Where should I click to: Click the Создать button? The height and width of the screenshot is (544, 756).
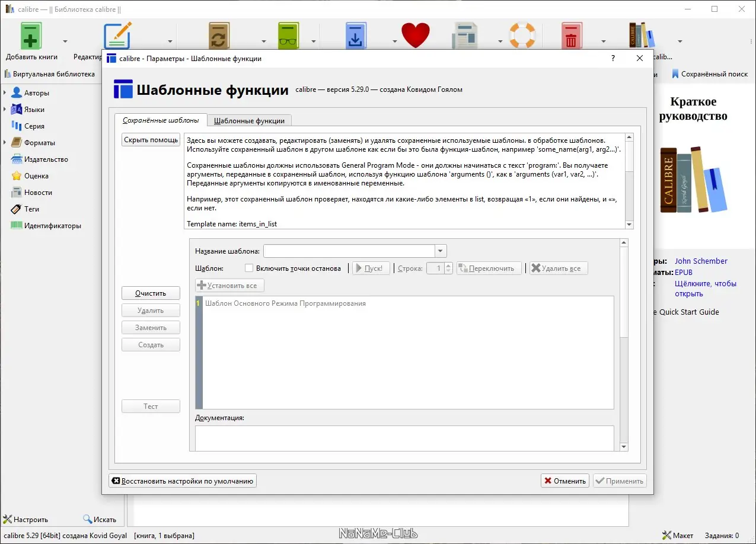click(x=151, y=345)
